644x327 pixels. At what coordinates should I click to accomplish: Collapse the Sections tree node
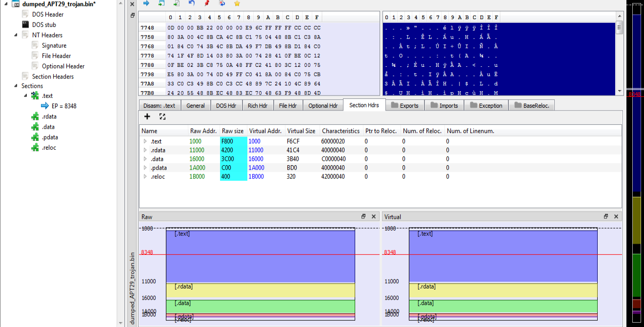16,86
